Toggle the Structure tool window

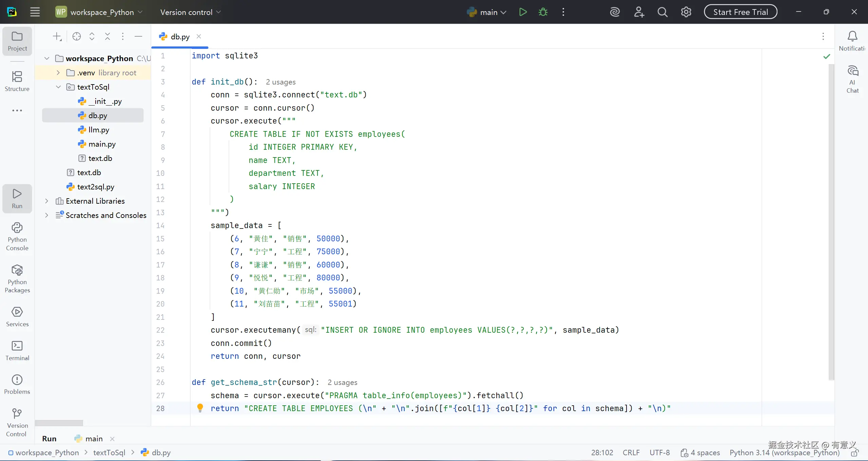coord(17,81)
